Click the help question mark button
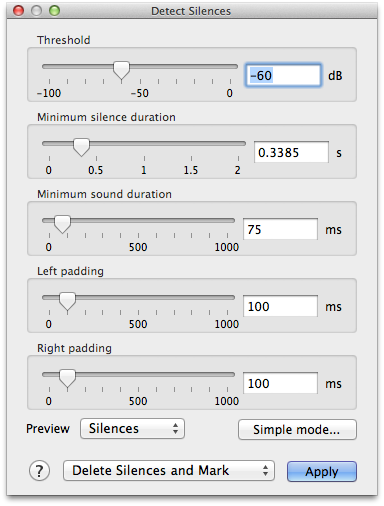 [39, 471]
